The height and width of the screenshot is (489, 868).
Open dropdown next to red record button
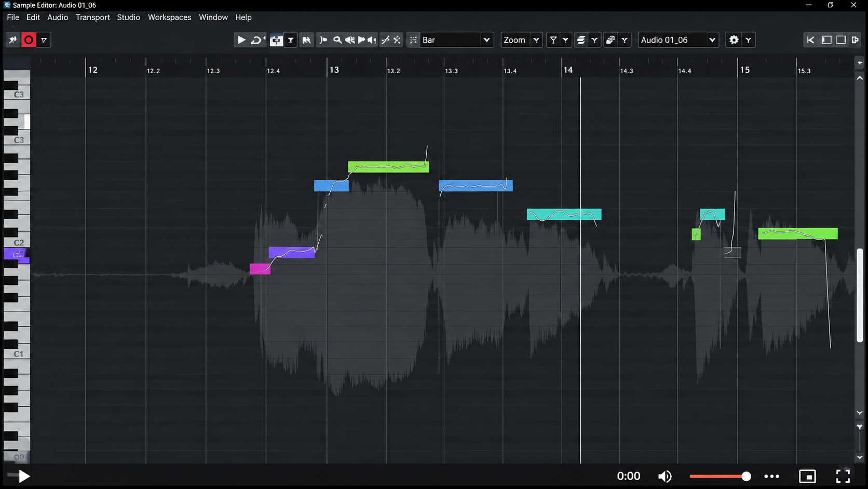click(44, 40)
